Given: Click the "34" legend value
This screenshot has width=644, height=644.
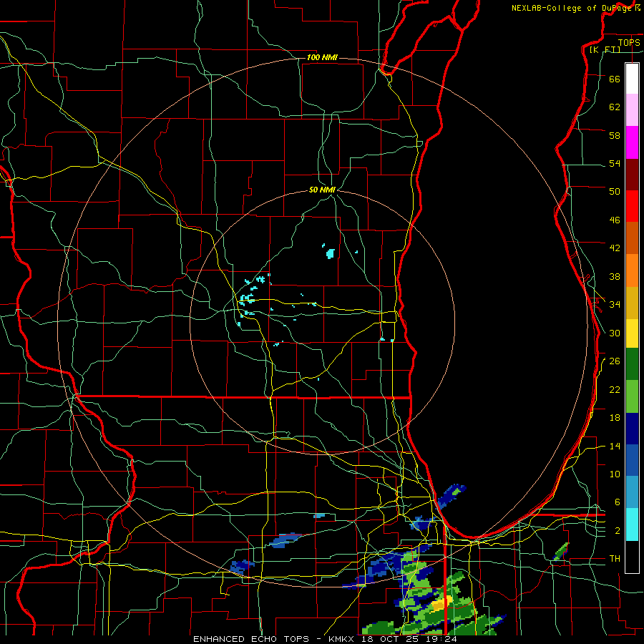Looking at the screenshot, I should (x=615, y=304).
